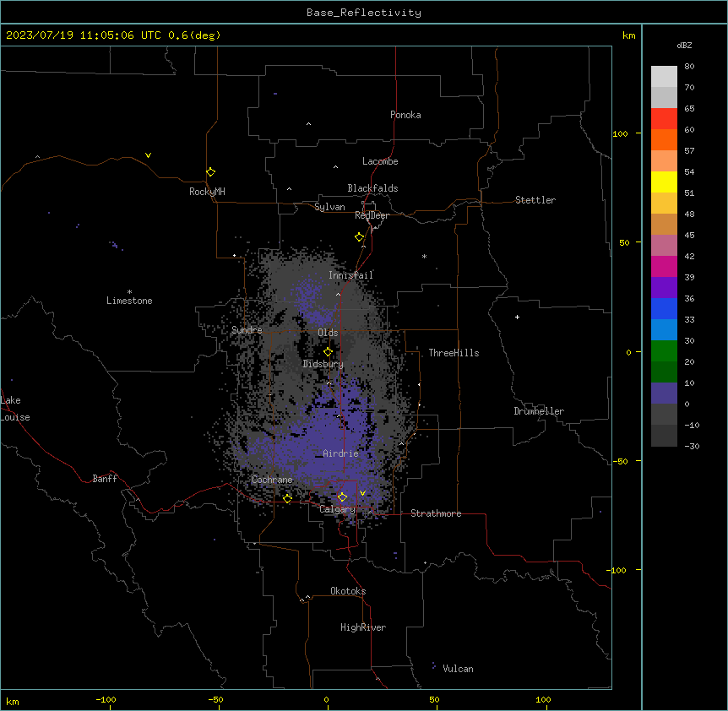Click the Lacombe city label
Image resolution: width=728 pixels, height=711 pixels.
pyautogui.click(x=380, y=161)
